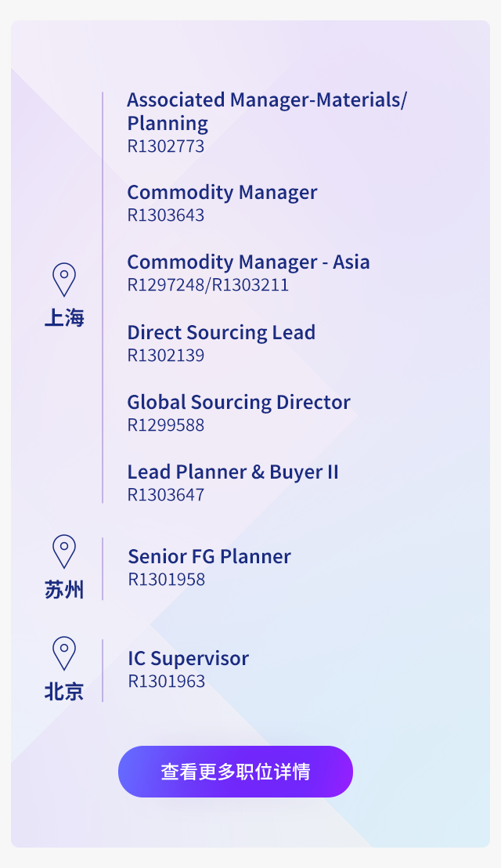Image resolution: width=501 pixels, height=868 pixels.
Task: Open the Commodity Manager position
Action: point(222,193)
